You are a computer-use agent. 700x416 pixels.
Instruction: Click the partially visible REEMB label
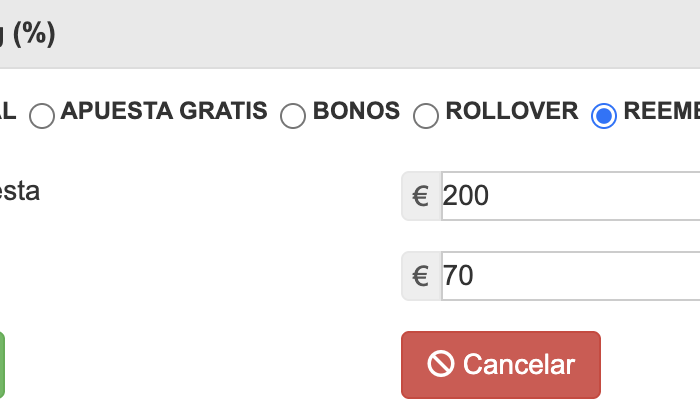click(x=661, y=111)
